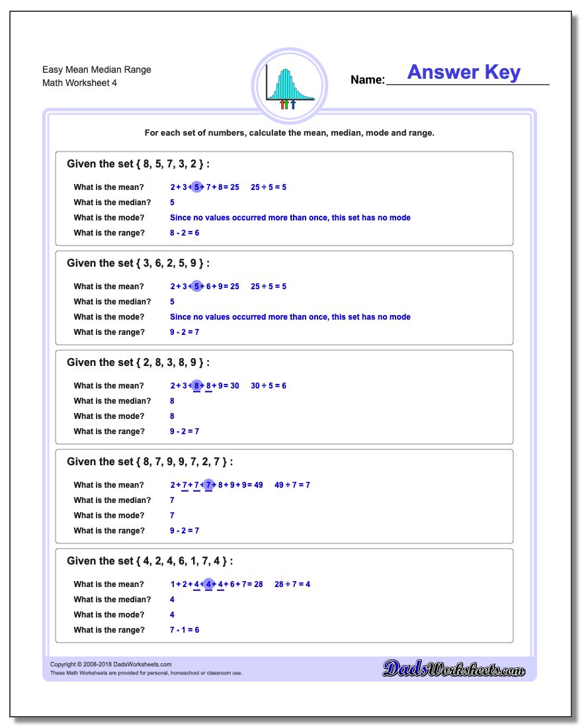582x728 pixels.
Task: Click the no-mode explanation in the first set
Action: coord(290,218)
